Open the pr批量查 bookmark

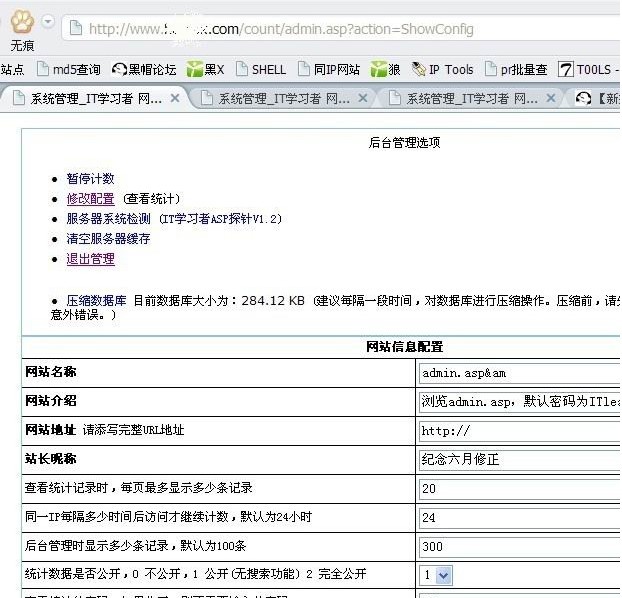pos(516,69)
